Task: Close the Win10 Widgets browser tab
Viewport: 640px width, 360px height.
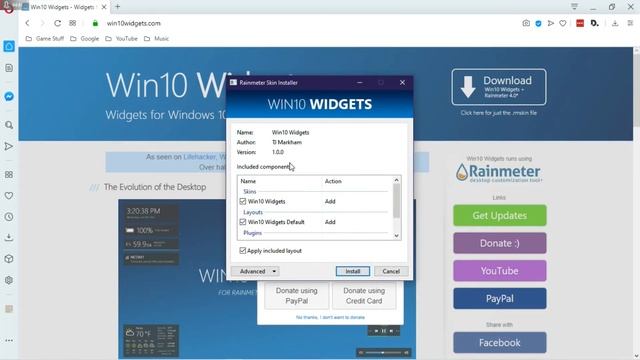Action: [x=104, y=7]
